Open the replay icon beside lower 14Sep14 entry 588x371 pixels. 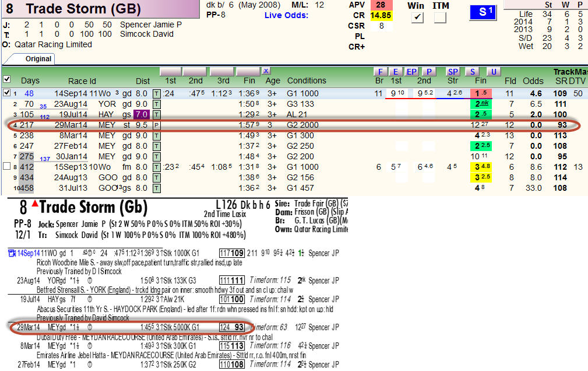tap(12, 253)
